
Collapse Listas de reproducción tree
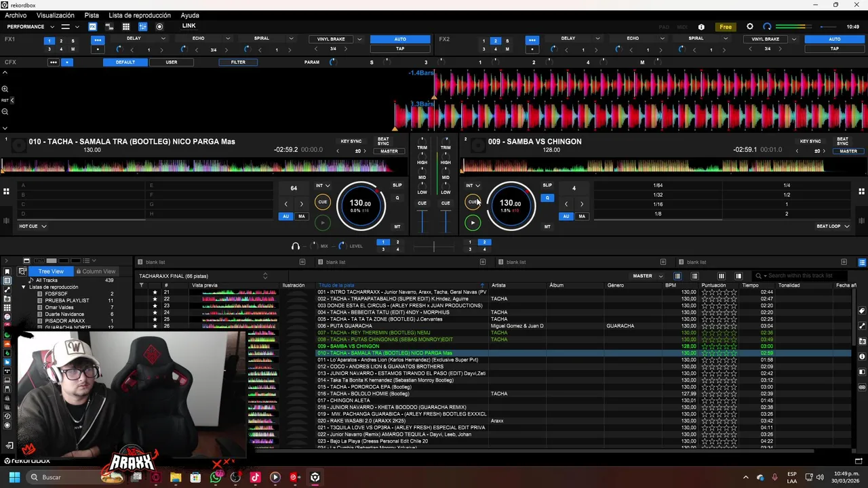(x=23, y=287)
